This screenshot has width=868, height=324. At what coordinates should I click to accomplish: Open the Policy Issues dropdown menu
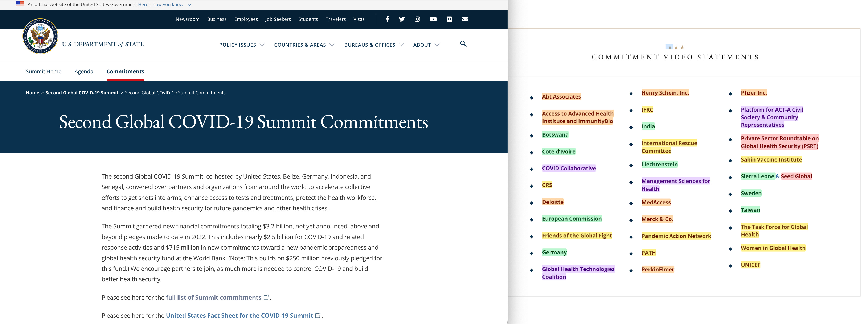click(x=242, y=45)
